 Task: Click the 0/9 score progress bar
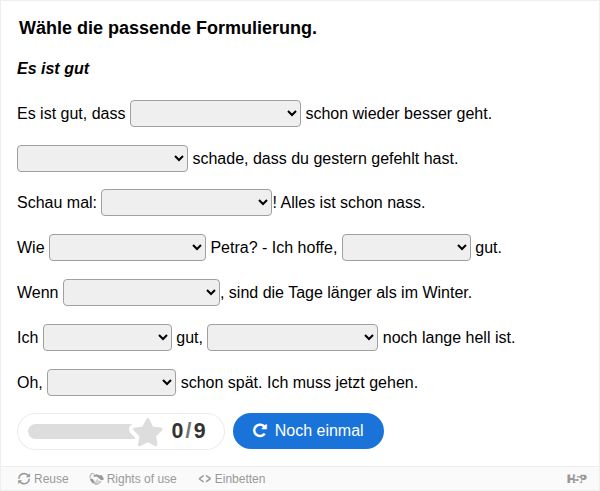point(121,432)
